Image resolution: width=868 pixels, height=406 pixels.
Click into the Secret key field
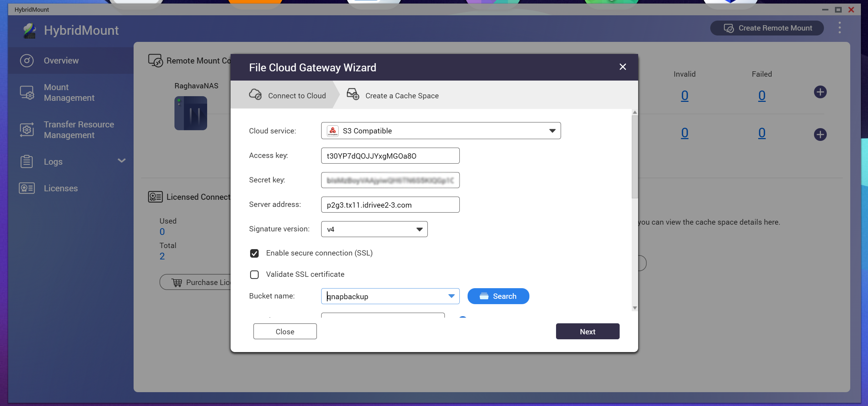click(x=390, y=180)
